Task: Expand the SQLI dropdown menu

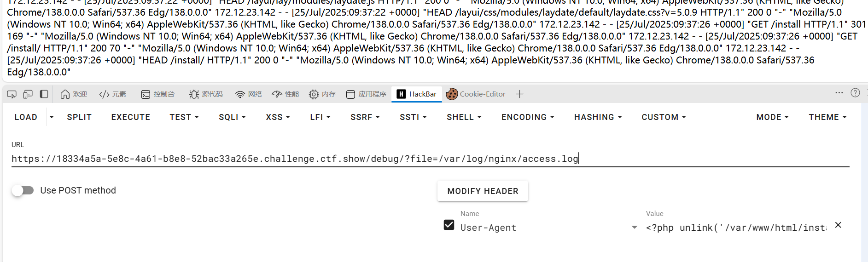Action: coord(232,117)
